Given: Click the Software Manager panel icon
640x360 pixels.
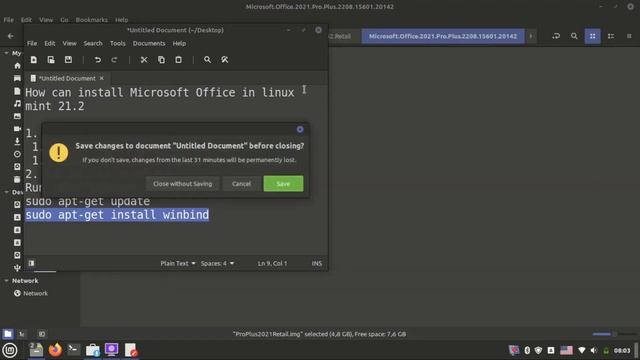Looking at the screenshot, I should coord(93,350).
